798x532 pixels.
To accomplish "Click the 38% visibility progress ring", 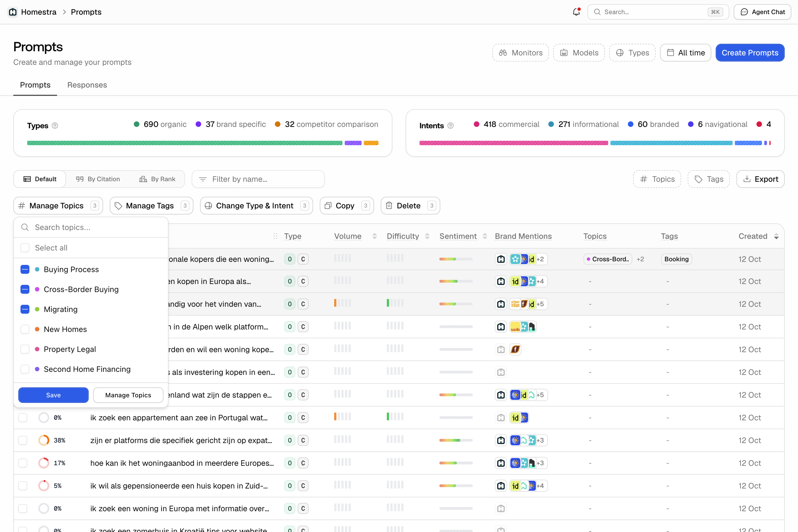I will [44, 440].
